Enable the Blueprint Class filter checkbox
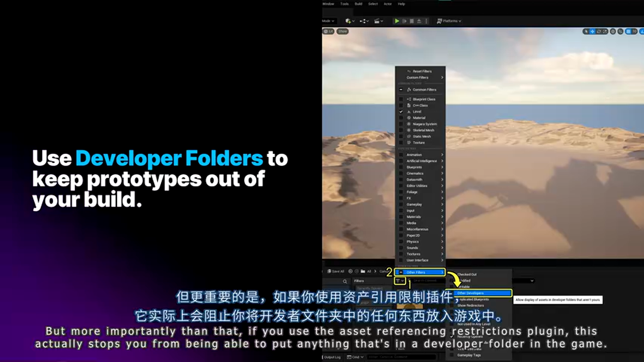 401,99
